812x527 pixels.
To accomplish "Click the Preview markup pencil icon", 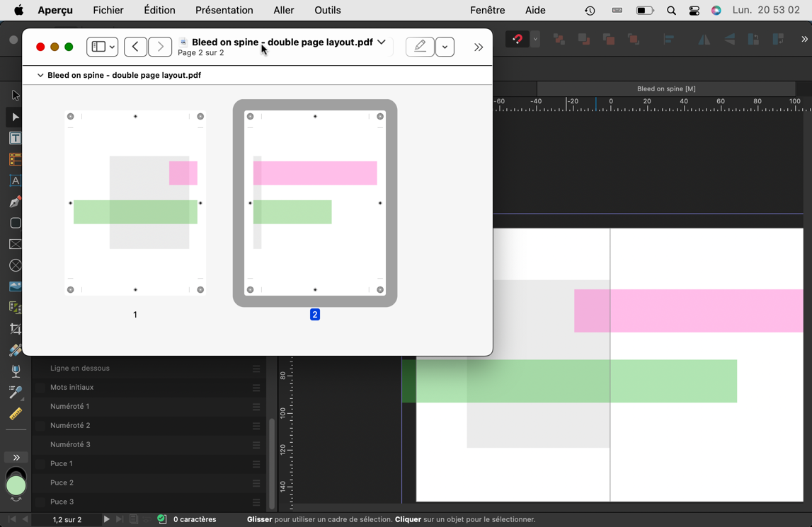I will (x=420, y=47).
